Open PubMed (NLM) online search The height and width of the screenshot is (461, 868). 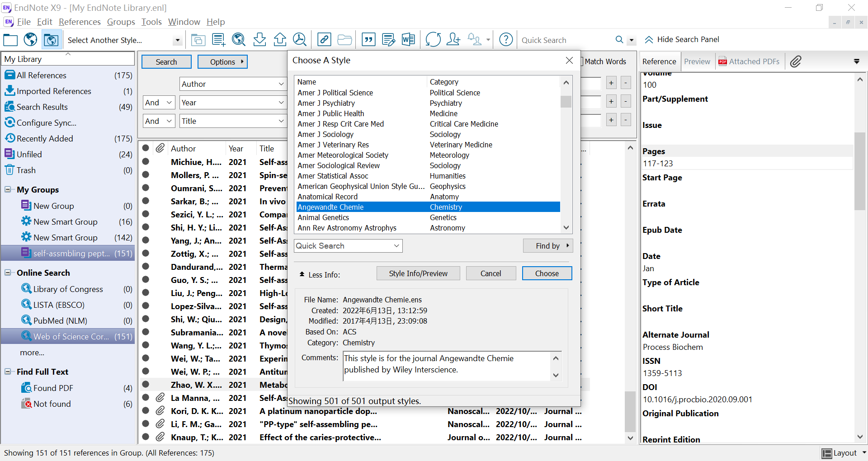coord(60,320)
